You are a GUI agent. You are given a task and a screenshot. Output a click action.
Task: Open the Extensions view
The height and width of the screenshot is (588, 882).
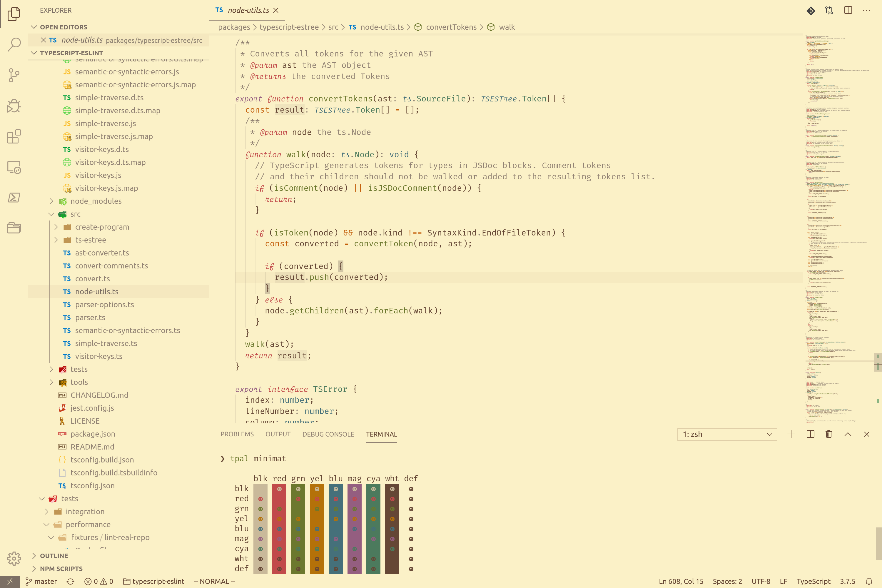coord(14,136)
